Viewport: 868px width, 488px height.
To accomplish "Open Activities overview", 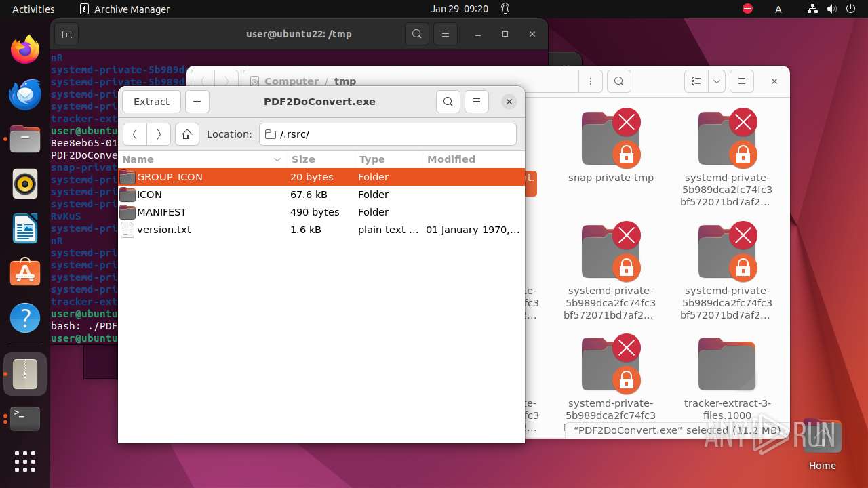I will 33,9.
